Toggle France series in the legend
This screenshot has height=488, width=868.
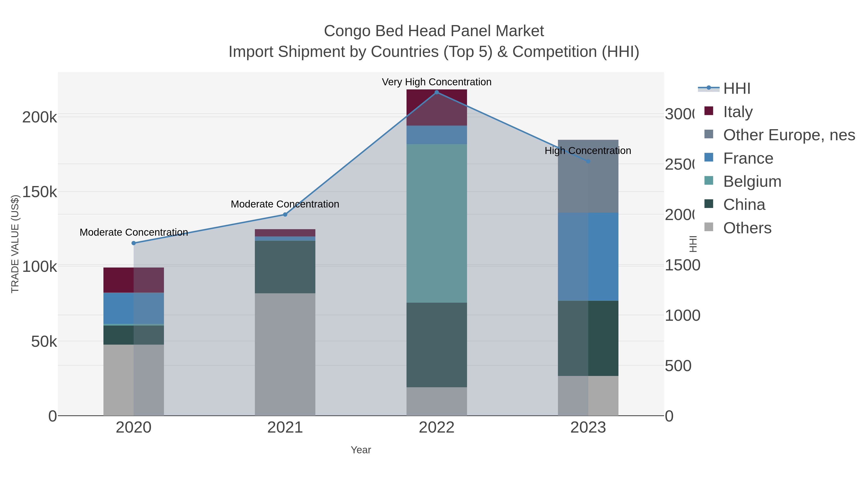point(739,158)
